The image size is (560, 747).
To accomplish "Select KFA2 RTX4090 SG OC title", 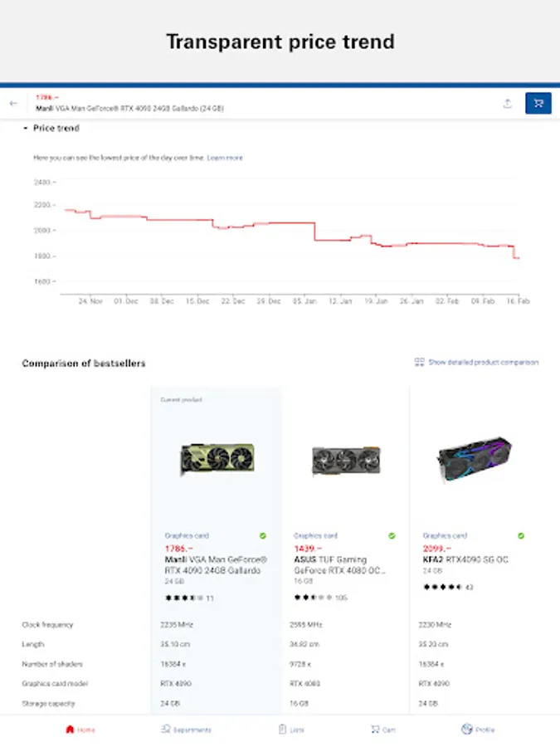I will click(x=465, y=559).
